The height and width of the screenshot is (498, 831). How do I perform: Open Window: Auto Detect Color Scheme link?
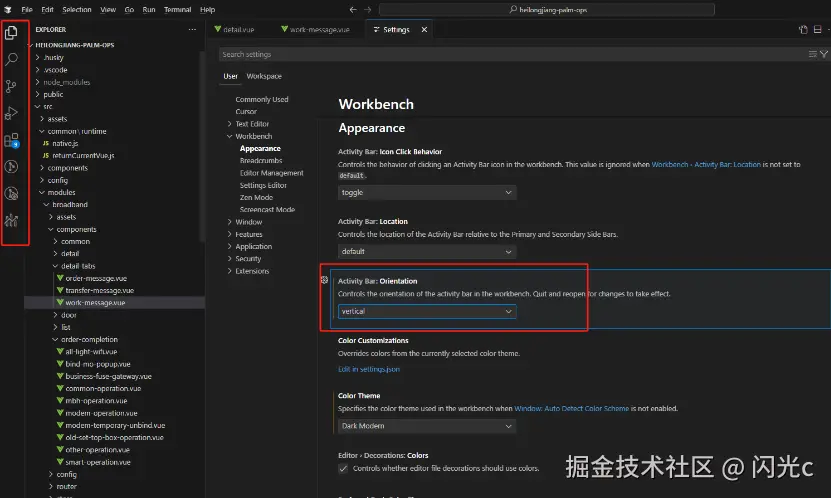pyautogui.click(x=571, y=408)
